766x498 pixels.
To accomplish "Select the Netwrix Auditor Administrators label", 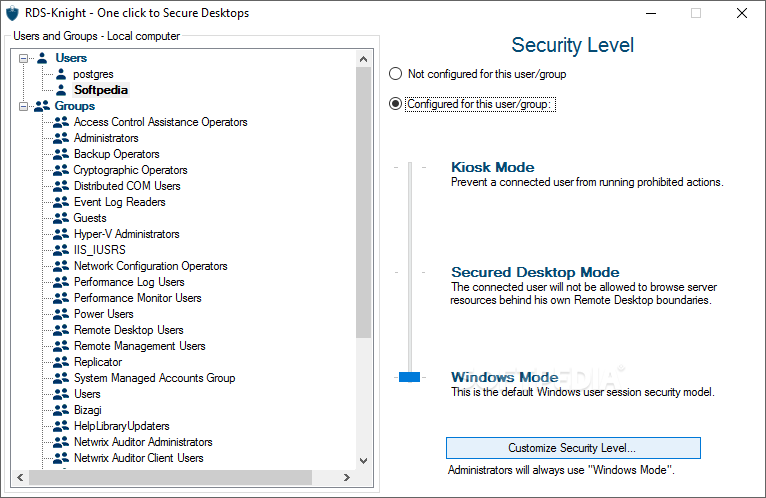I will point(143,442).
